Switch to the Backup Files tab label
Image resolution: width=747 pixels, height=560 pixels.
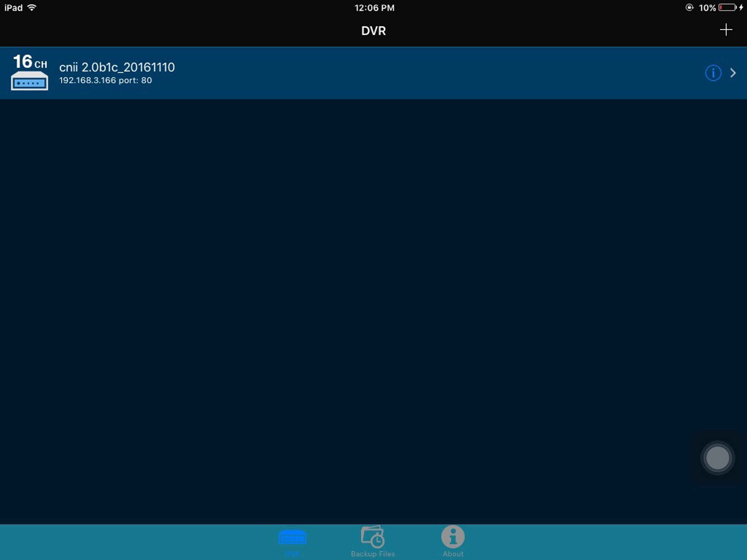pyautogui.click(x=373, y=554)
